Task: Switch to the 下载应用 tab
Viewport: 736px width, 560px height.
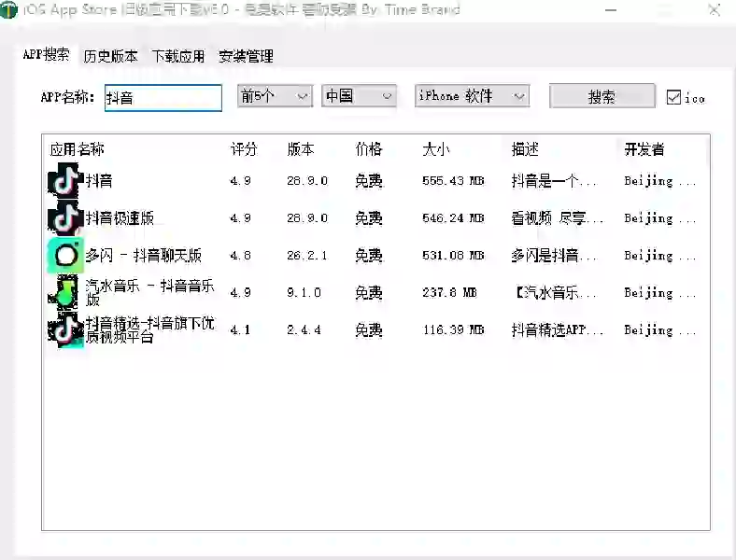Action: tap(178, 56)
